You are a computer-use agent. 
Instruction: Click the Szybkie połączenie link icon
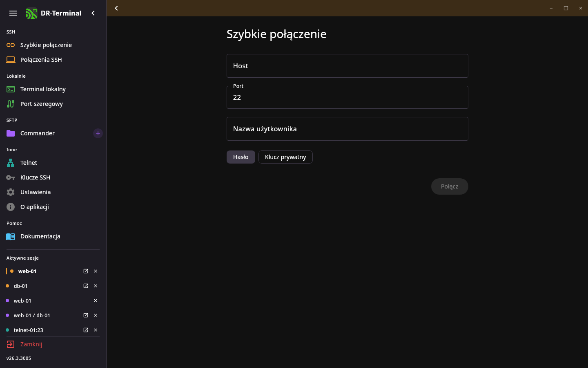point(11,45)
